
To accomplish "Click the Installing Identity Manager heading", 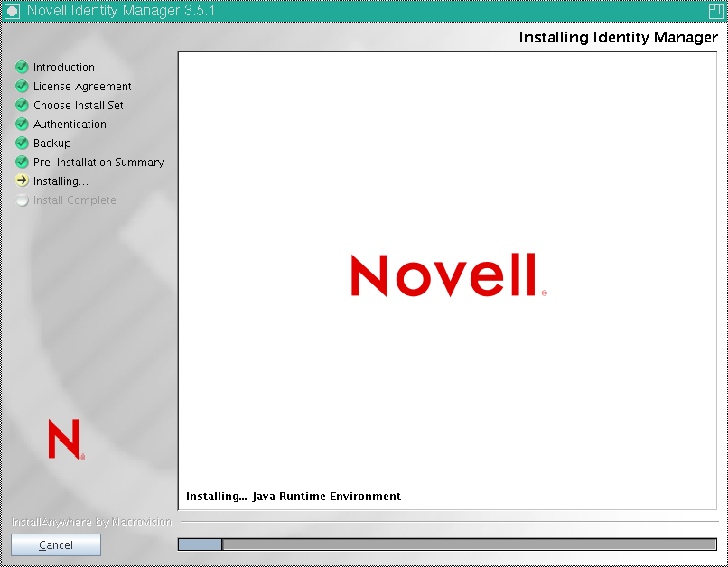I will pos(616,38).
